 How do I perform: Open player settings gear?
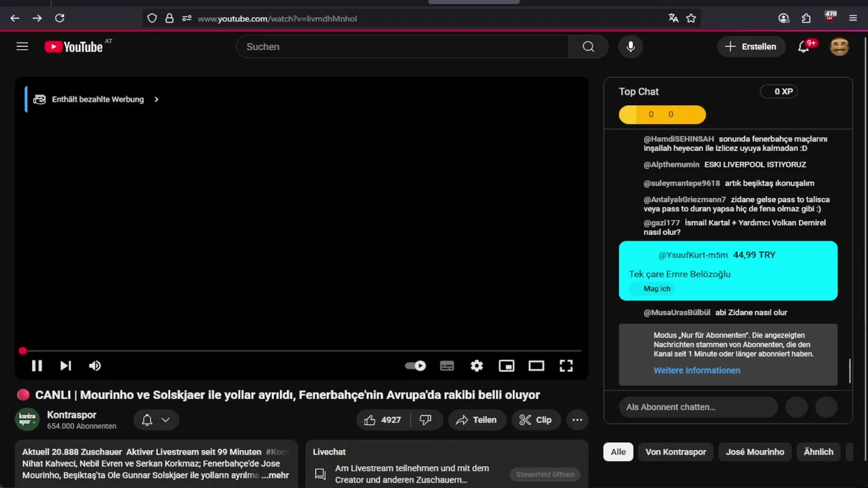pos(477,365)
